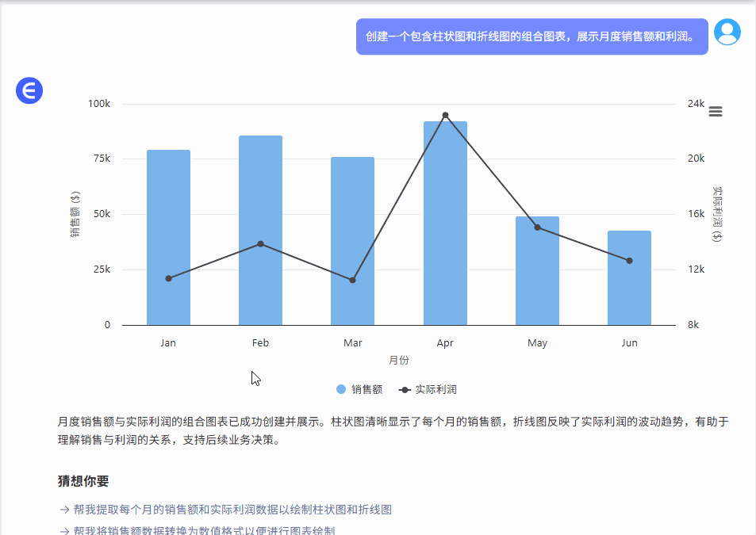This screenshot has width=756, height=535.
Task: Click the user profile avatar icon
Action: coord(727,32)
